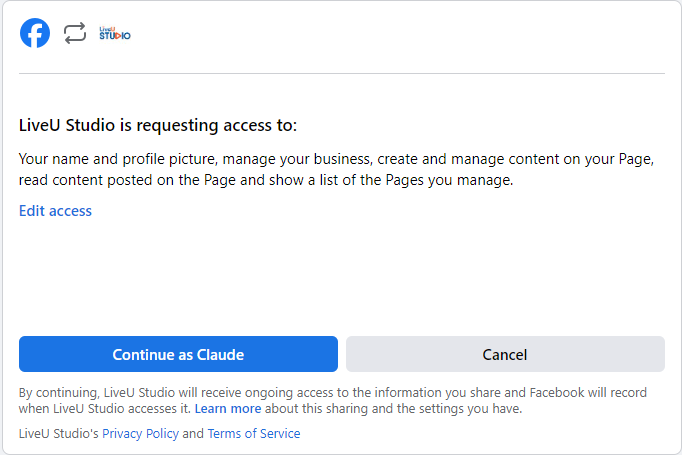682x455 pixels.
Task: Open the Edit access link
Action: [x=55, y=211]
